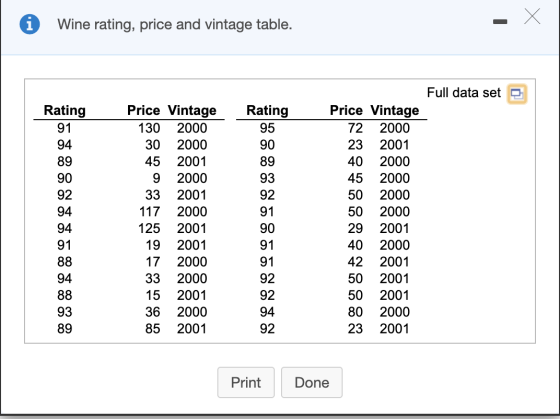
Task: Minimize the wine table dialog
Action: (500, 22)
